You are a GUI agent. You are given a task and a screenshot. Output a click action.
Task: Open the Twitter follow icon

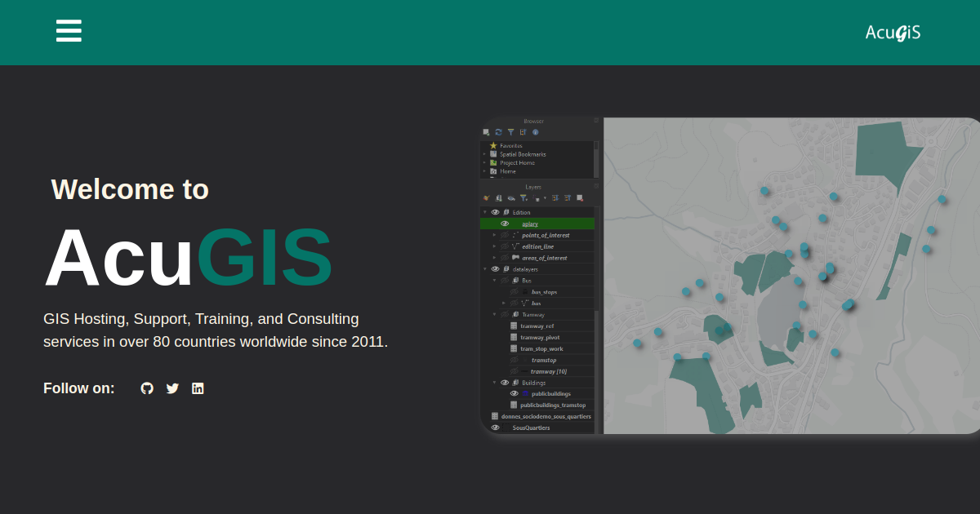click(x=172, y=388)
